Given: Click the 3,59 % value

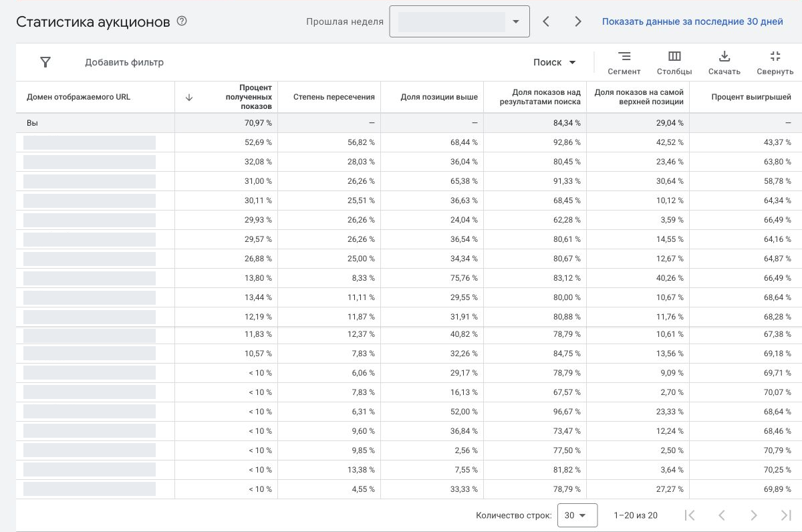Looking at the screenshot, I should tap(672, 220).
